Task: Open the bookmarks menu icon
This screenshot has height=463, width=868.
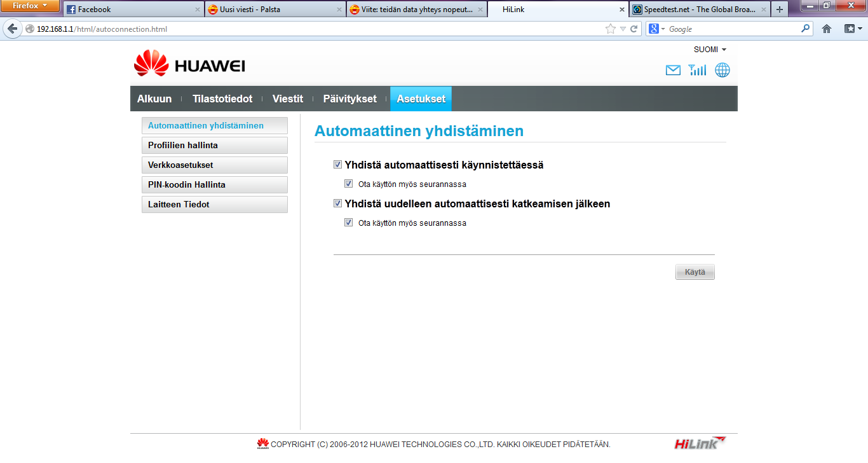Action: [852, 29]
